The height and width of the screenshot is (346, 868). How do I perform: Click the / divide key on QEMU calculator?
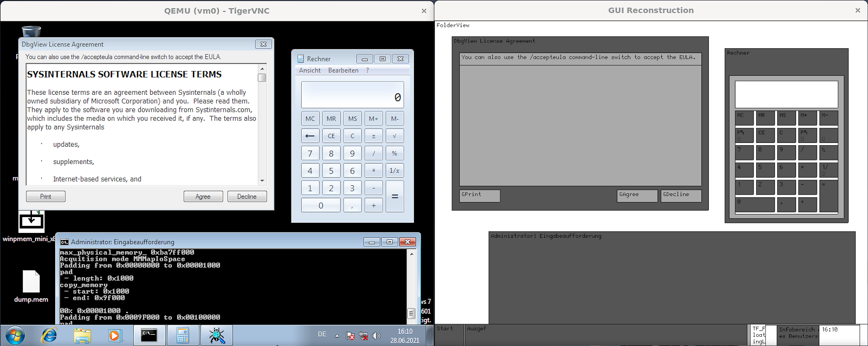[374, 153]
